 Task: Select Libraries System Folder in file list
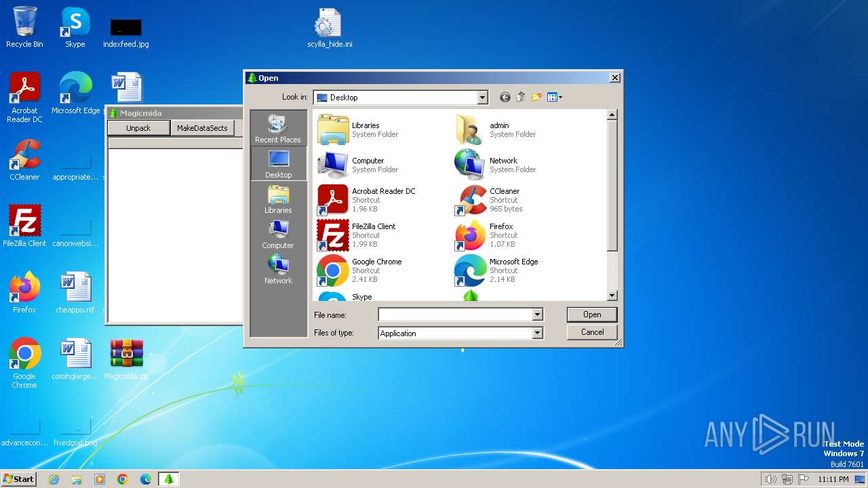click(358, 129)
